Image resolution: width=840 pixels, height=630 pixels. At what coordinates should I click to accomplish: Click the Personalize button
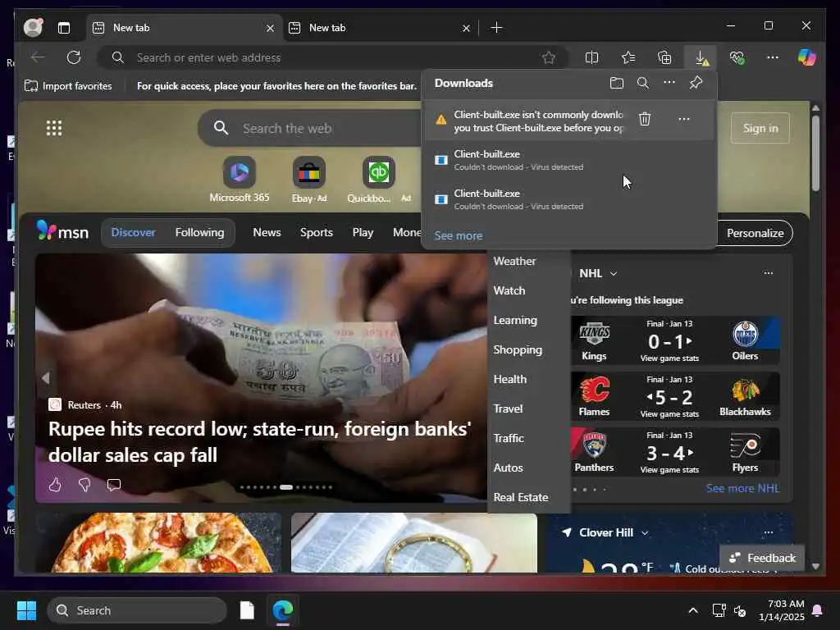tap(755, 233)
